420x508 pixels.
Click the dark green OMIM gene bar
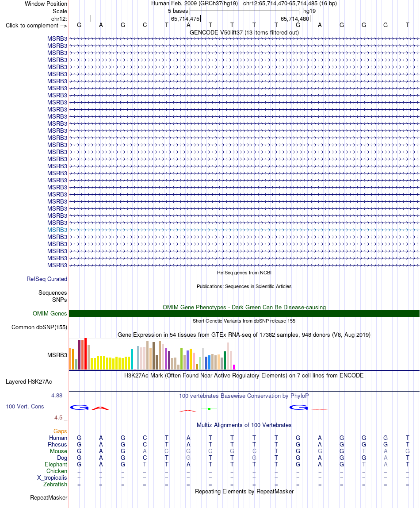[x=244, y=314]
